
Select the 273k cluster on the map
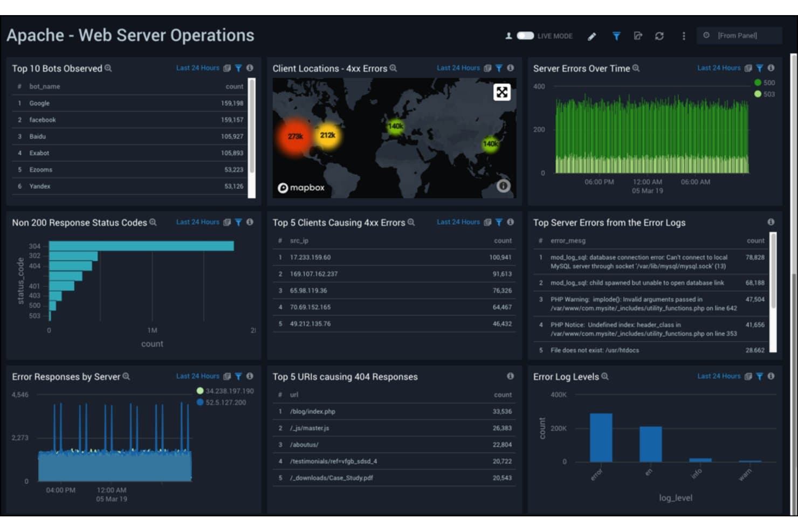[295, 136]
